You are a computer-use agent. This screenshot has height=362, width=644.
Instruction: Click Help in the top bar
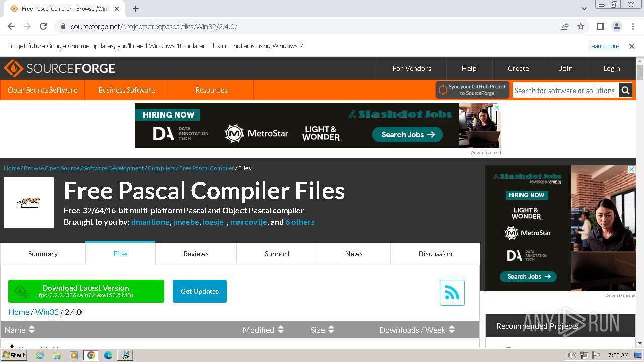click(469, 68)
